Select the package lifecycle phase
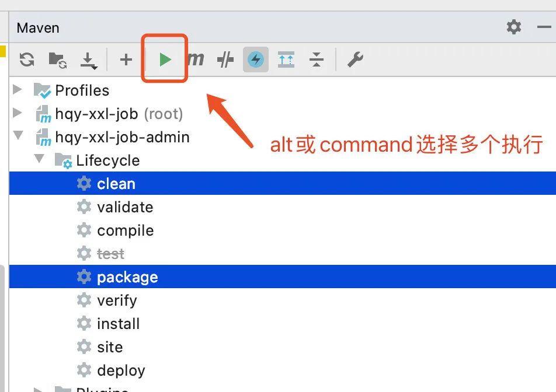The width and height of the screenshot is (556, 392). [282, 276]
